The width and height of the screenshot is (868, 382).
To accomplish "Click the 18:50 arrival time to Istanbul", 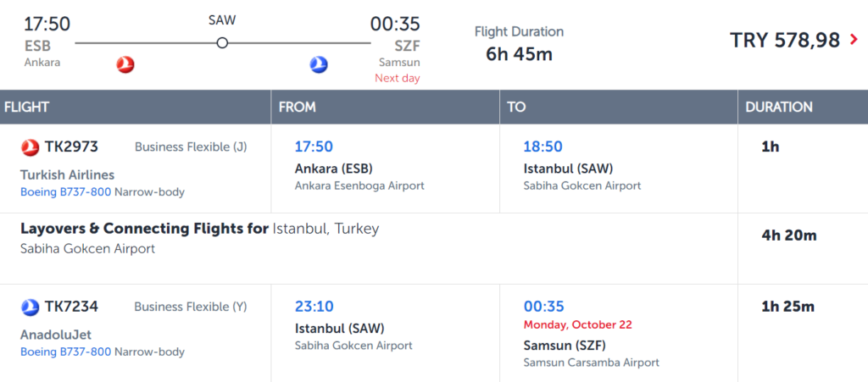I will (x=543, y=147).
